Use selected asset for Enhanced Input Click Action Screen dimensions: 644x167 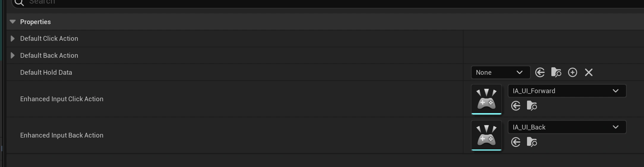(516, 106)
